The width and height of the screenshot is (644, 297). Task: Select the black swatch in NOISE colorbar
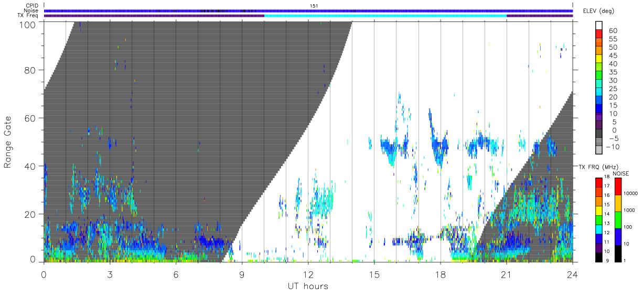pos(618,252)
